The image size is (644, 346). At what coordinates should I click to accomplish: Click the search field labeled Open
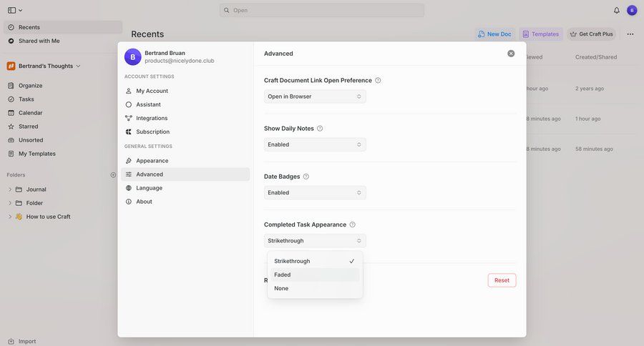click(x=322, y=10)
